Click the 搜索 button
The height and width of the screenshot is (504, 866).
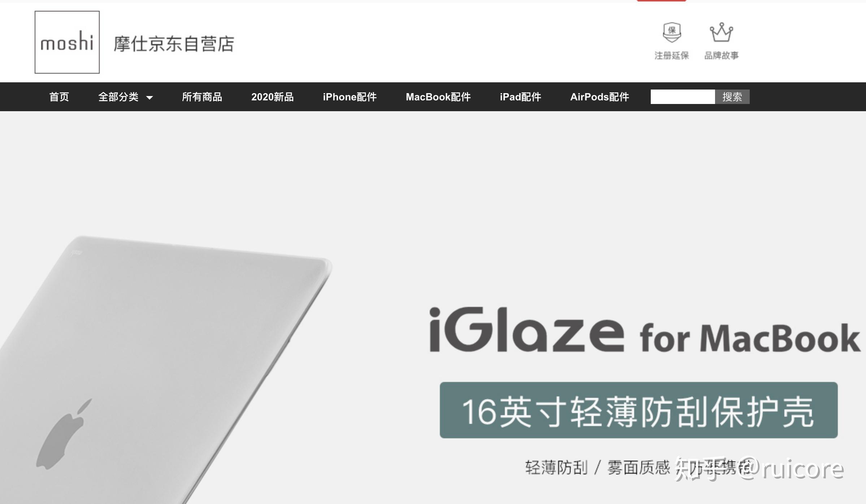coord(732,97)
